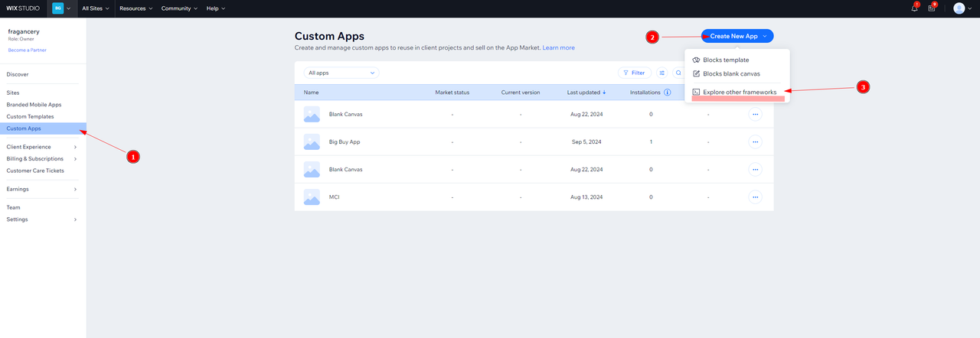The image size is (980, 338).
Task: Click the Installations info icon
Action: point(668,93)
